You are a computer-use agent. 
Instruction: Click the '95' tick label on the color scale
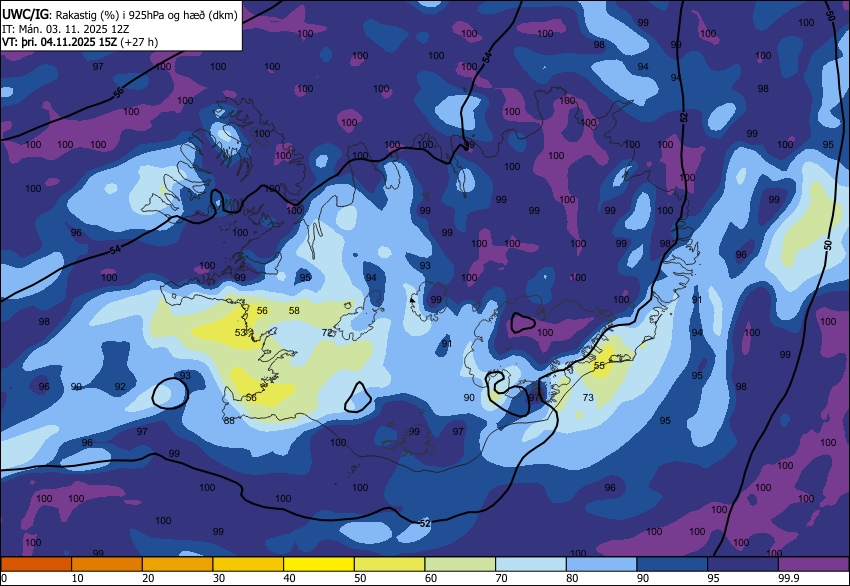pos(713,578)
